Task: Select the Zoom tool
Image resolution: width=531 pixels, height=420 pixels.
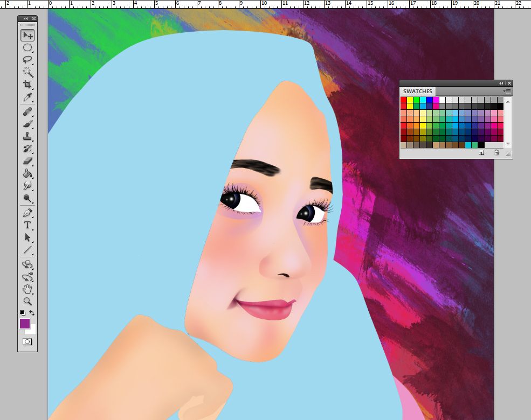Action: (x=27, y=302)
